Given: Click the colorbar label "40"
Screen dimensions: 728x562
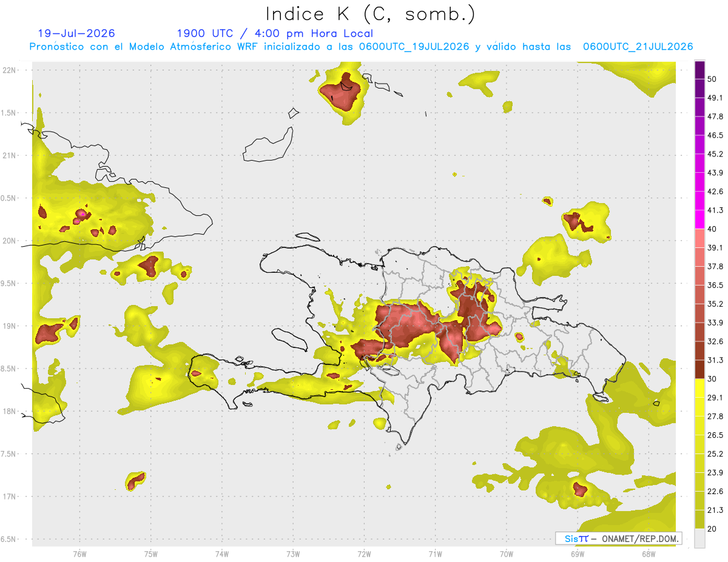Looking at the screenshot, I should point(712,229).
